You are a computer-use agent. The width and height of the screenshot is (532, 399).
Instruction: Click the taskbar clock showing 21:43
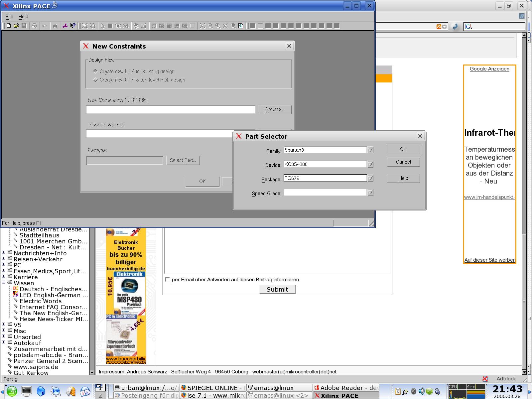[507, 389]
